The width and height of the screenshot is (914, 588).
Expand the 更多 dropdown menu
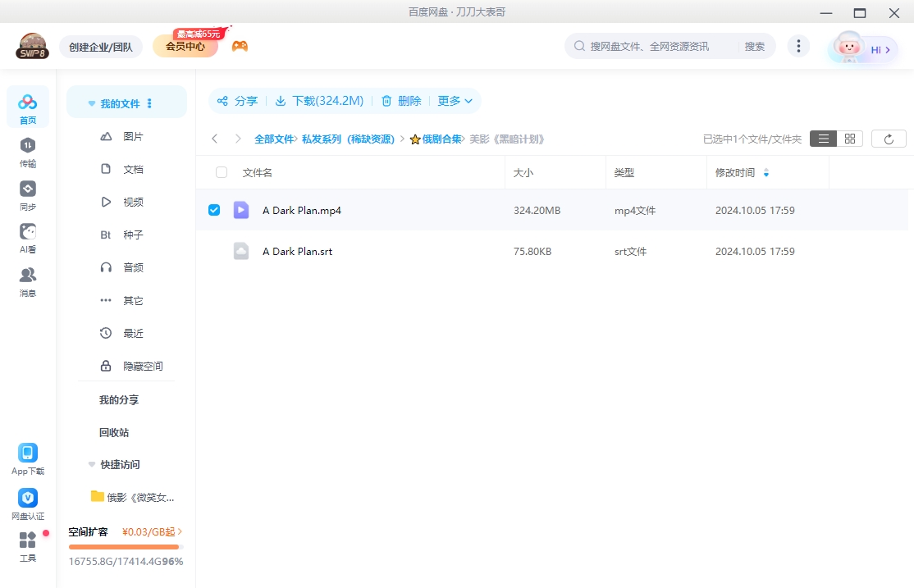pos(455,101)
